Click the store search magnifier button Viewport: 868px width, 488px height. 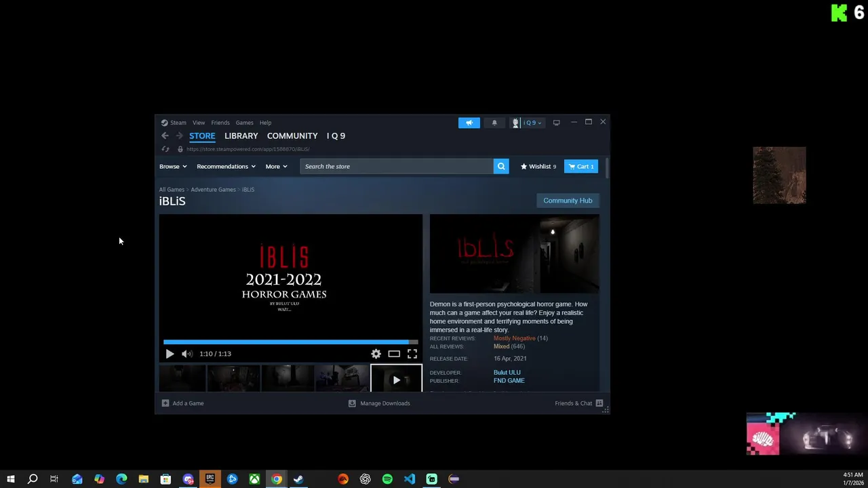click(x=501, y=166)
